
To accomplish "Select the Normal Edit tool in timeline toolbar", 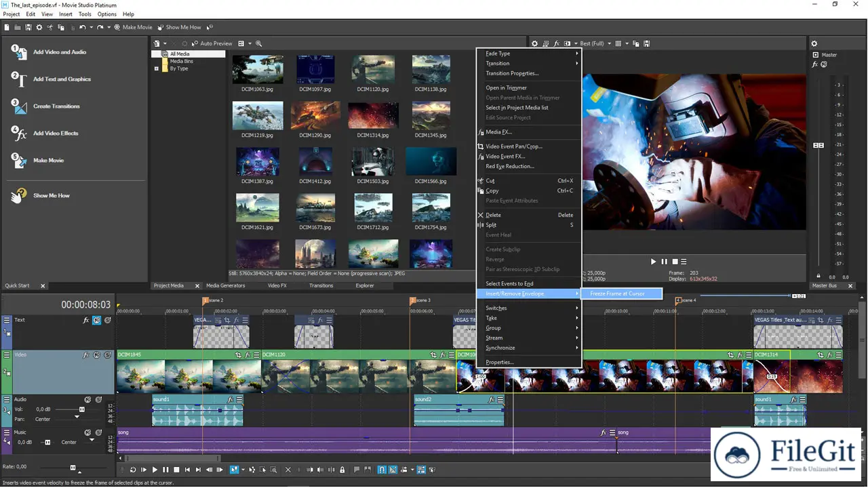I will [234, 469].
